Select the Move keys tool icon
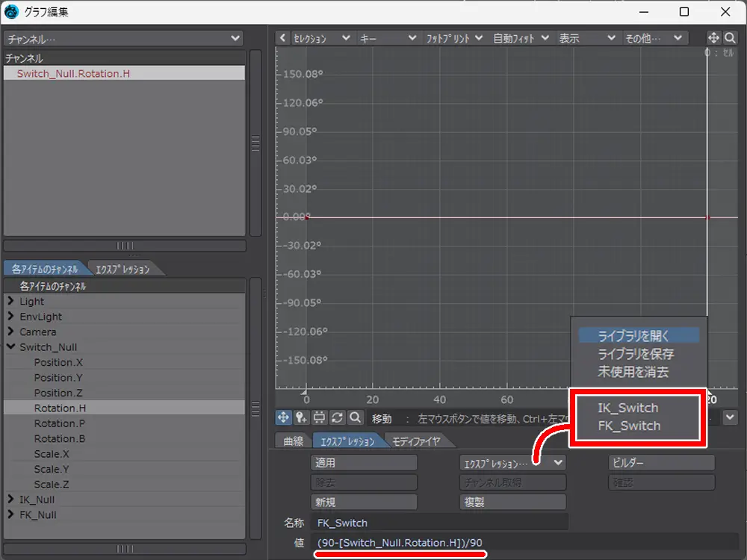747x560 pixels. [x=284, y=418]
